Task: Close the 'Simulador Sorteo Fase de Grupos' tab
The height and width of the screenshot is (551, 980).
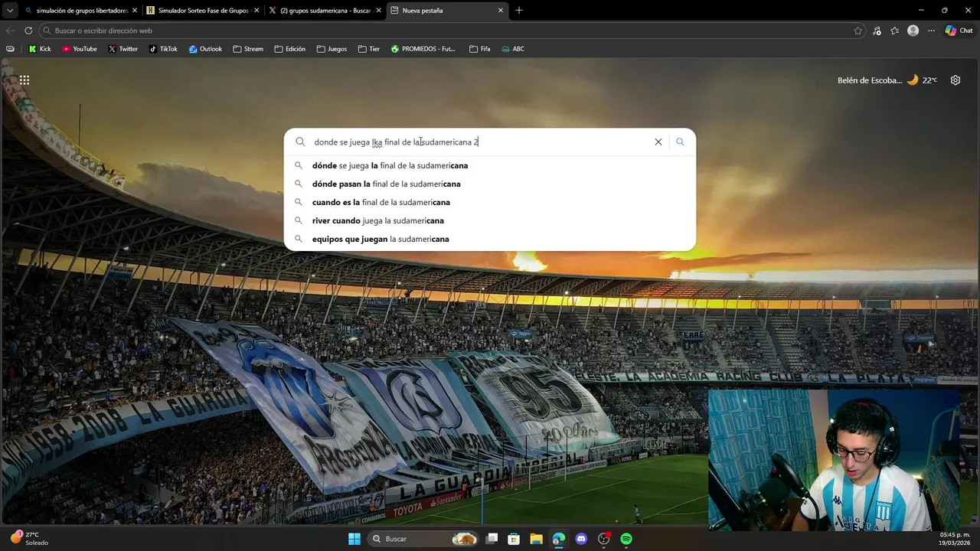Action: [256, 11]
